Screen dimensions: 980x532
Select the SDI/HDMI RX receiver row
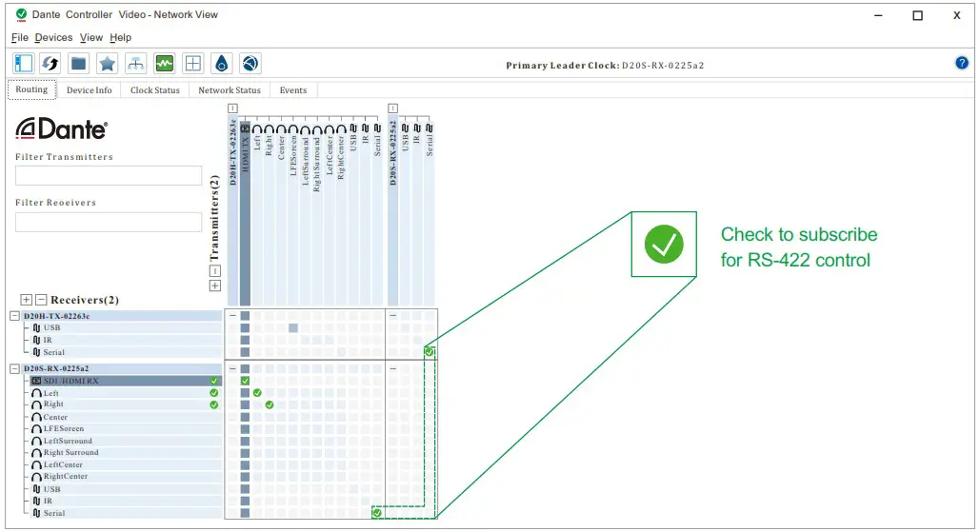[126, 381]
